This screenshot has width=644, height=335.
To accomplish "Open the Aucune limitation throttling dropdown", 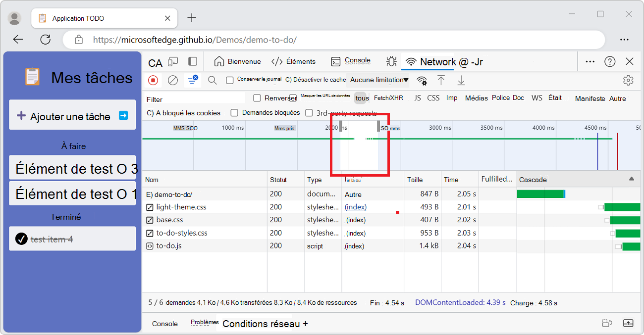I will (x=379, y=80).
